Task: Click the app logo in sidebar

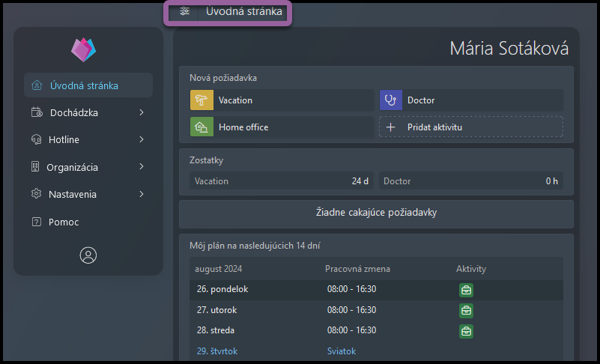Action: [x=83, y=49]
